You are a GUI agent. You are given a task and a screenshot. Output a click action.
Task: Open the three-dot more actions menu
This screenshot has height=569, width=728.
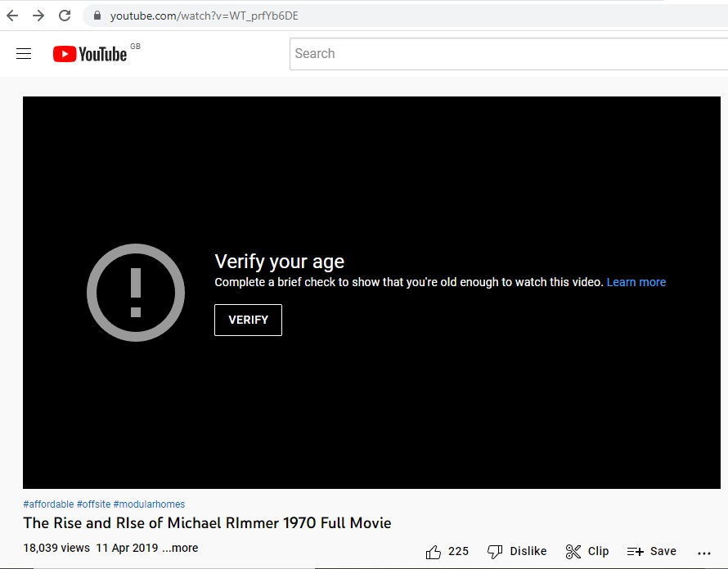coord(704,553)
